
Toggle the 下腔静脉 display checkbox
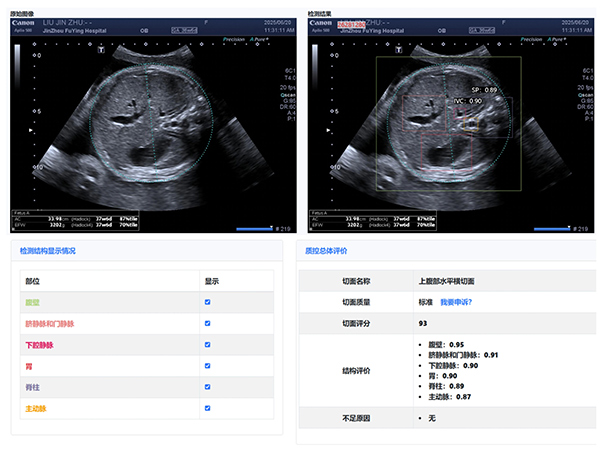tap(207, 344)
